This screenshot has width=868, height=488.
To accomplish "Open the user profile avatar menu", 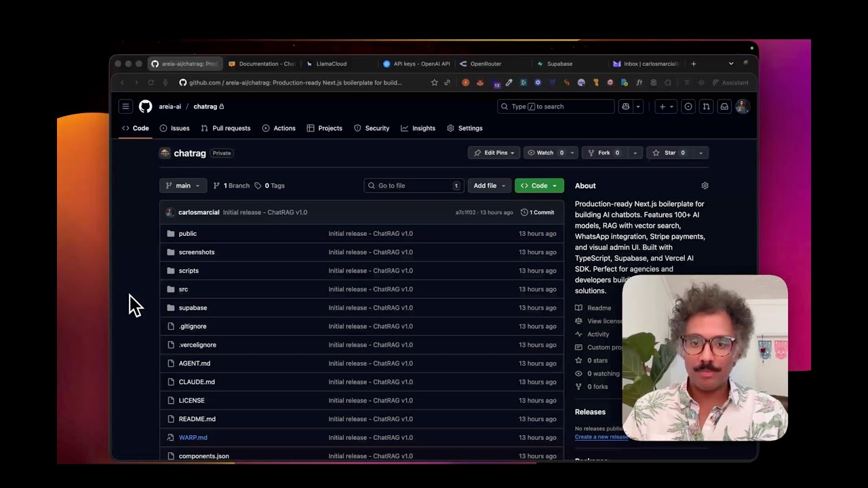I will (743, 106).
